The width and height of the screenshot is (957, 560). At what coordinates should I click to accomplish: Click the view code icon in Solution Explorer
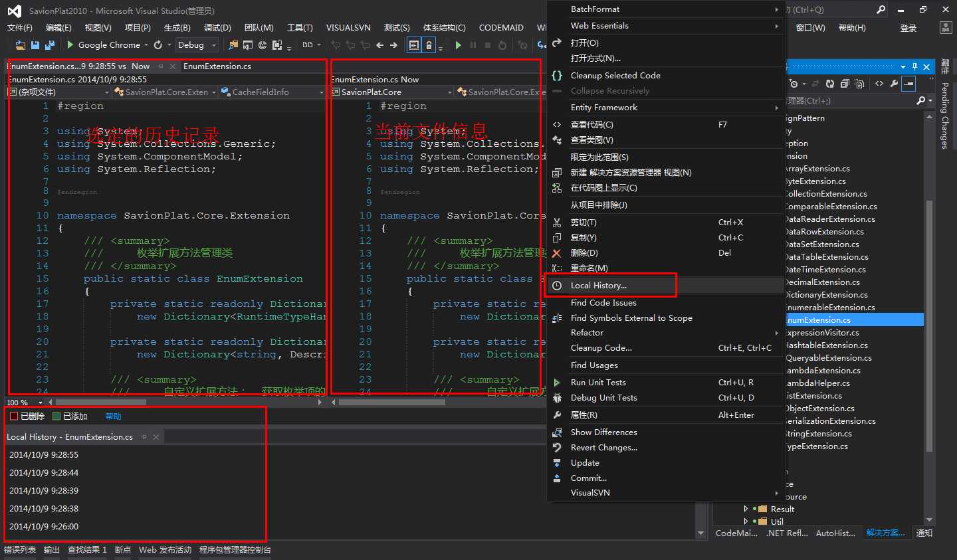(879, 84)
